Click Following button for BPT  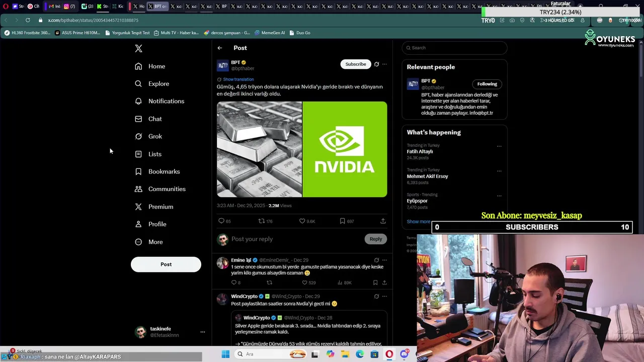(487, 84)
